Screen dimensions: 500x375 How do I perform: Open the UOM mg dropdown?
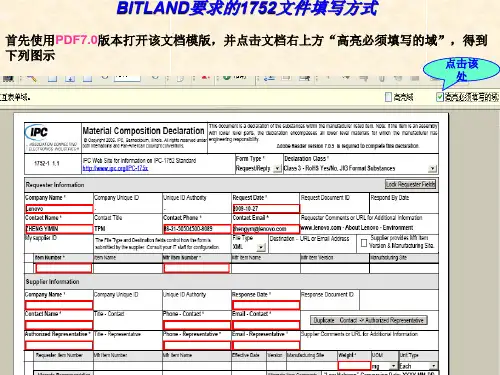click(x=393, y=366)
